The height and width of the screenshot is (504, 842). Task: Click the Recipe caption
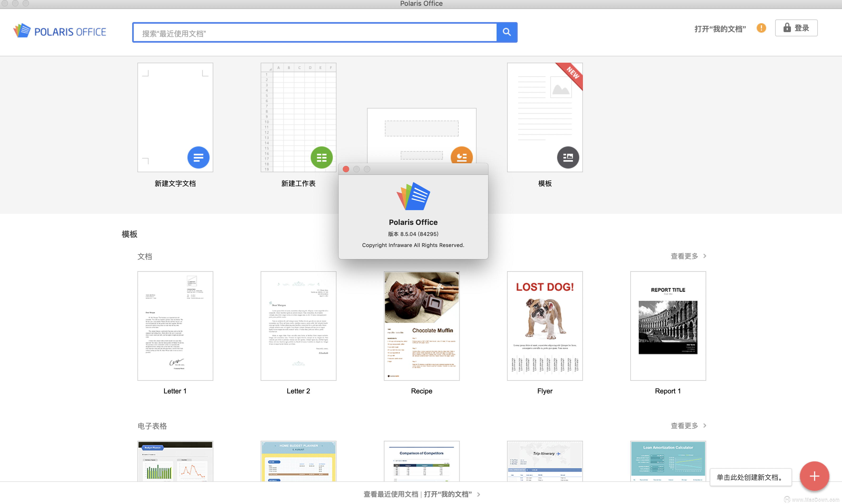pos(422,391)
